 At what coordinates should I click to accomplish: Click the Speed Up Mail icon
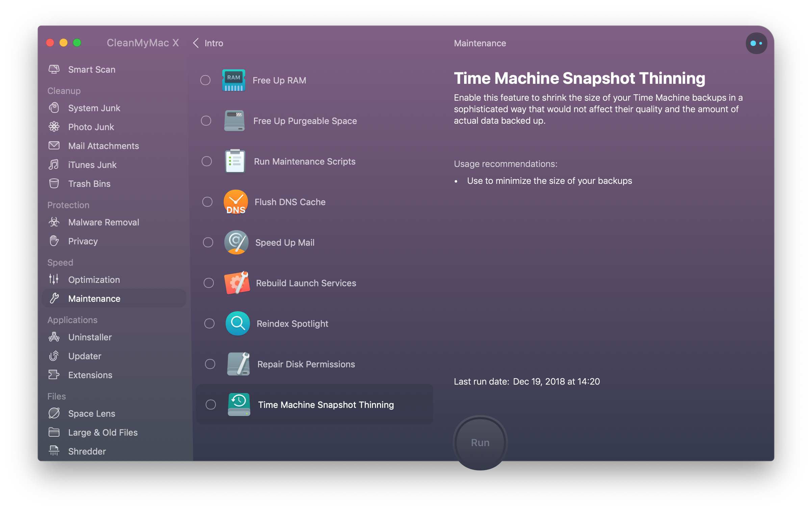tap(236, 242)
